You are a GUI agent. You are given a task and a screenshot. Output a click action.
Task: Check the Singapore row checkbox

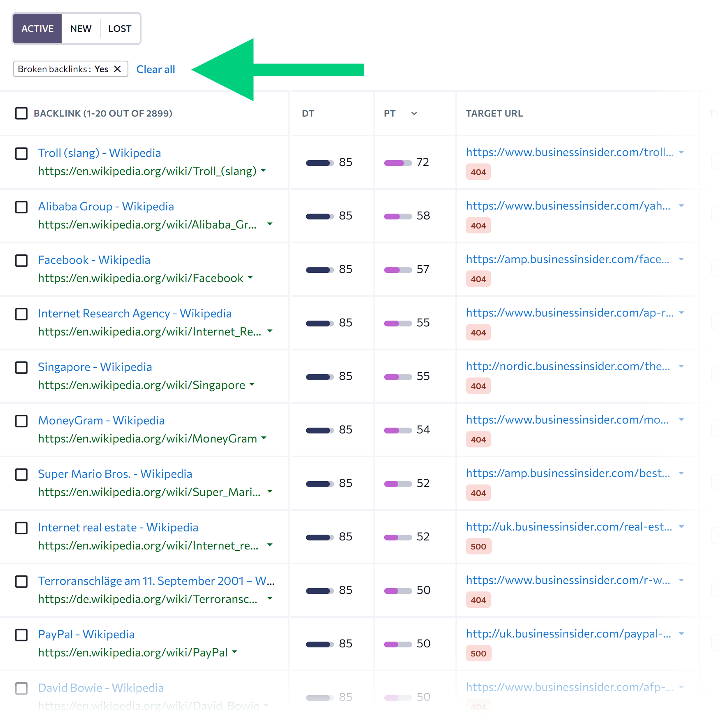click(22, 368)
